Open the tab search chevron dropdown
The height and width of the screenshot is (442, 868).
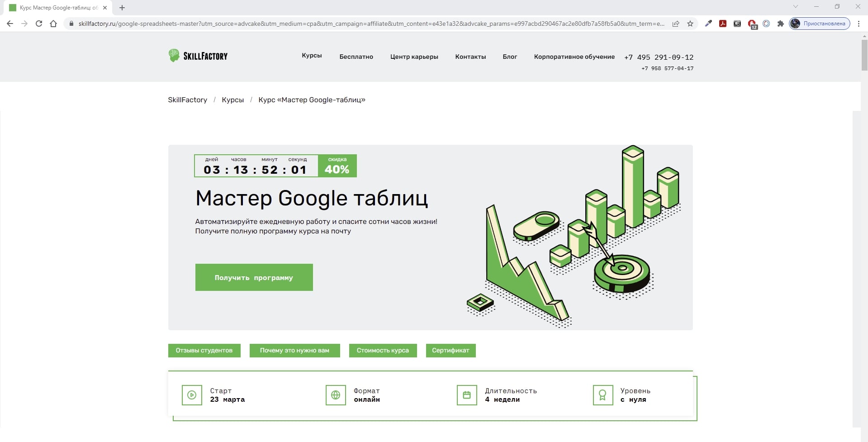pyautogui.click(x=796, y=7)
